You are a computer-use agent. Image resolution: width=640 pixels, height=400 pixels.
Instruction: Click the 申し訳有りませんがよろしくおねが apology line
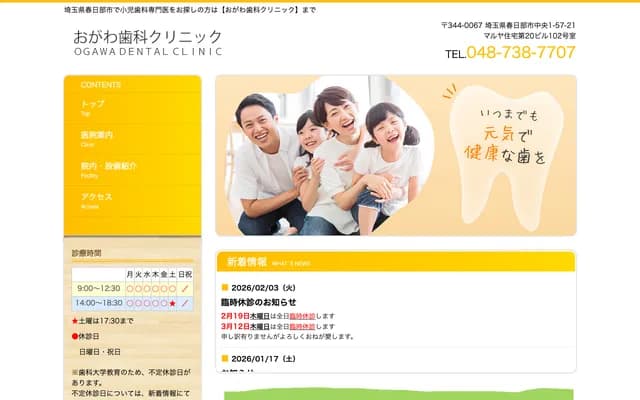pos(289,337)
